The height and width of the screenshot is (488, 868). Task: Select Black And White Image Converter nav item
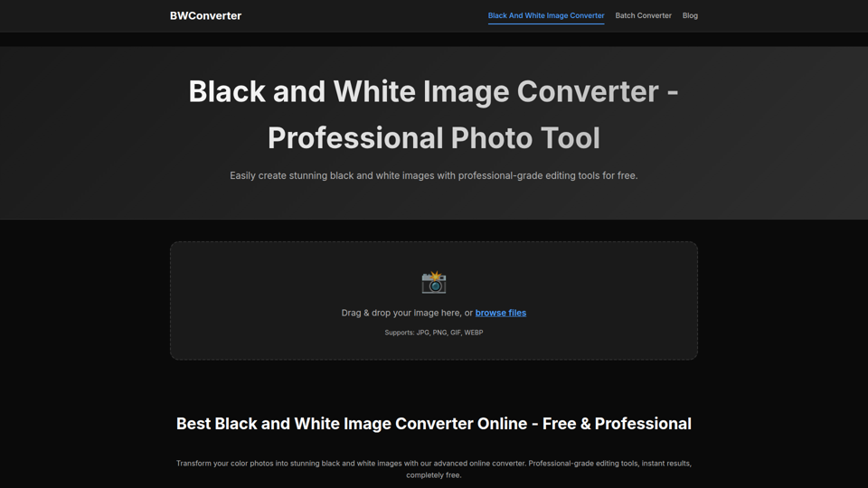546,15
